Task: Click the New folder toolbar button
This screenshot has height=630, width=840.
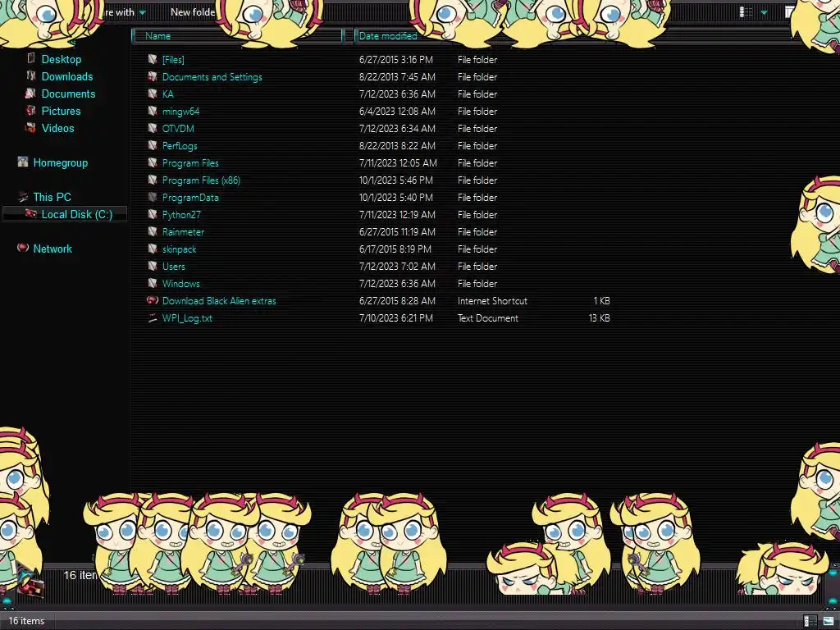Action: tap(193, 11)
